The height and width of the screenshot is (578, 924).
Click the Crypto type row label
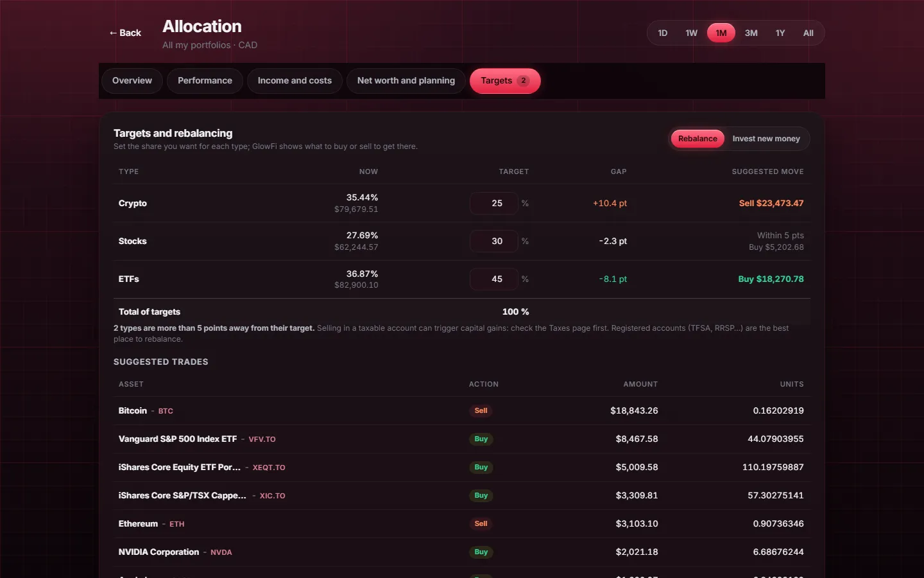[133, 203]
